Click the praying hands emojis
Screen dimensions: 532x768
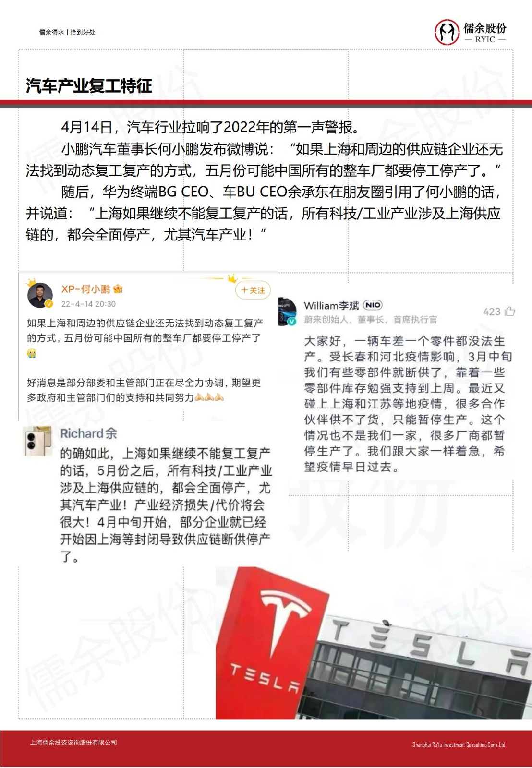pyautogui.click(x=210, y=397)
